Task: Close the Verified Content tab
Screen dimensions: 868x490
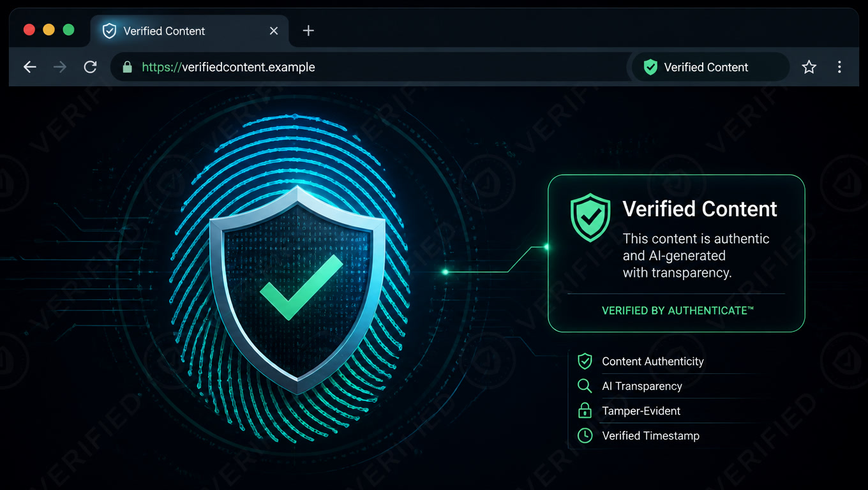Action: click(x=274, y=31)
